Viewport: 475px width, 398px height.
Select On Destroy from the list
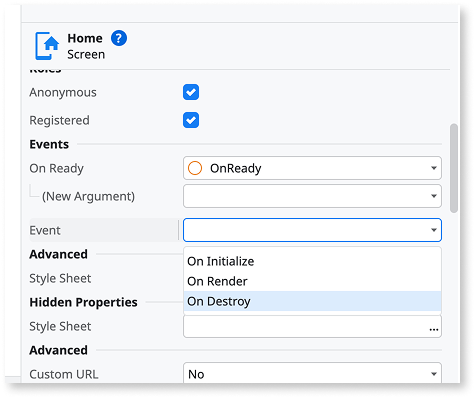pos(312,301)
